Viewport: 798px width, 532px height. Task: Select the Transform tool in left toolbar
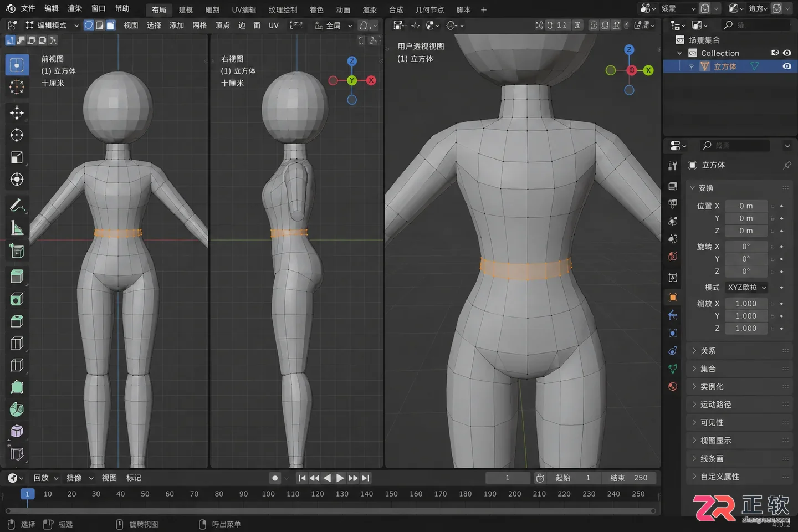pyautogui.click(x=17, y=180)
